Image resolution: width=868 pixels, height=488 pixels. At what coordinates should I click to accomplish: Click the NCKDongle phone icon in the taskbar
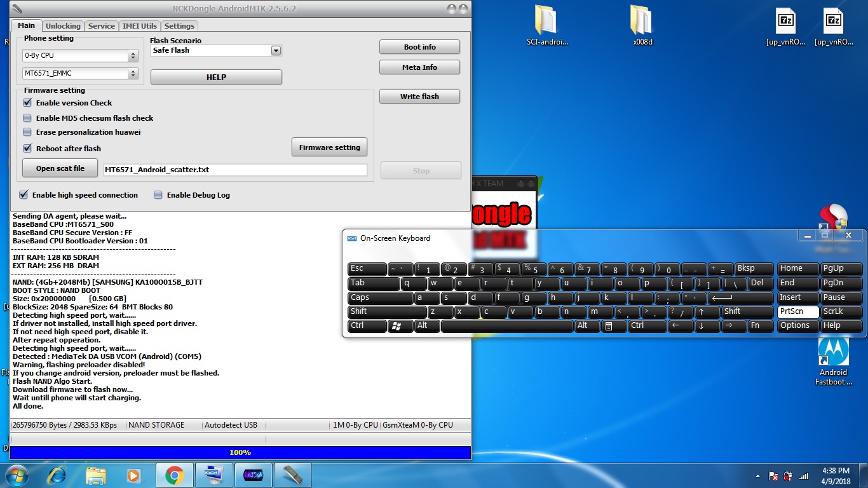pos(293,475)
